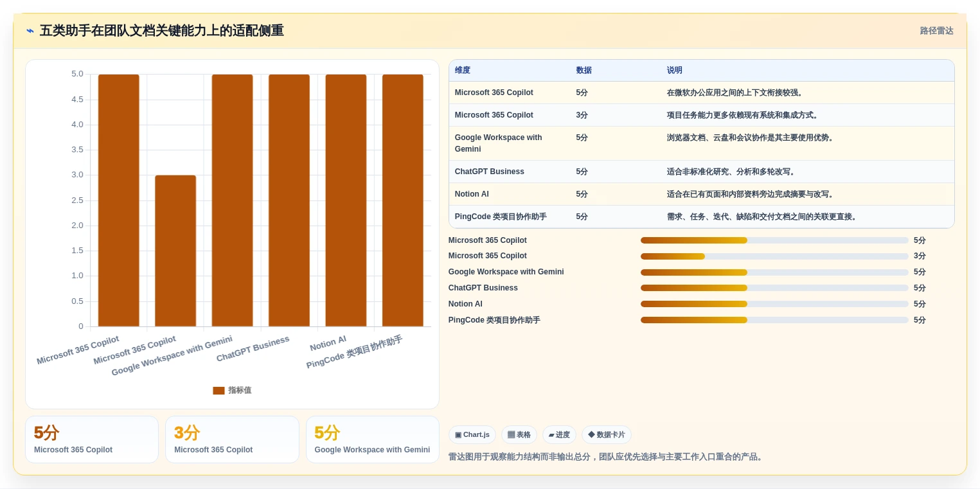Click the 4.5 tick on the y-axis
This screenshot has width=980, height=489.
[x=78, y=100]
